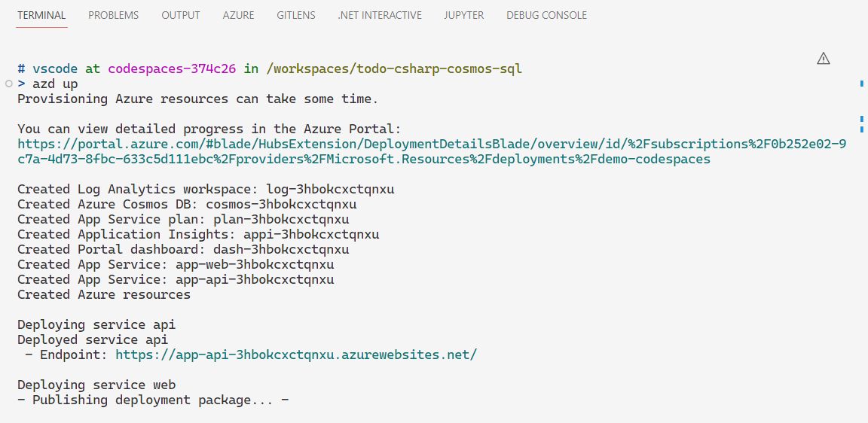Click the warning triangle icon in terminal

tap(823, 58)
